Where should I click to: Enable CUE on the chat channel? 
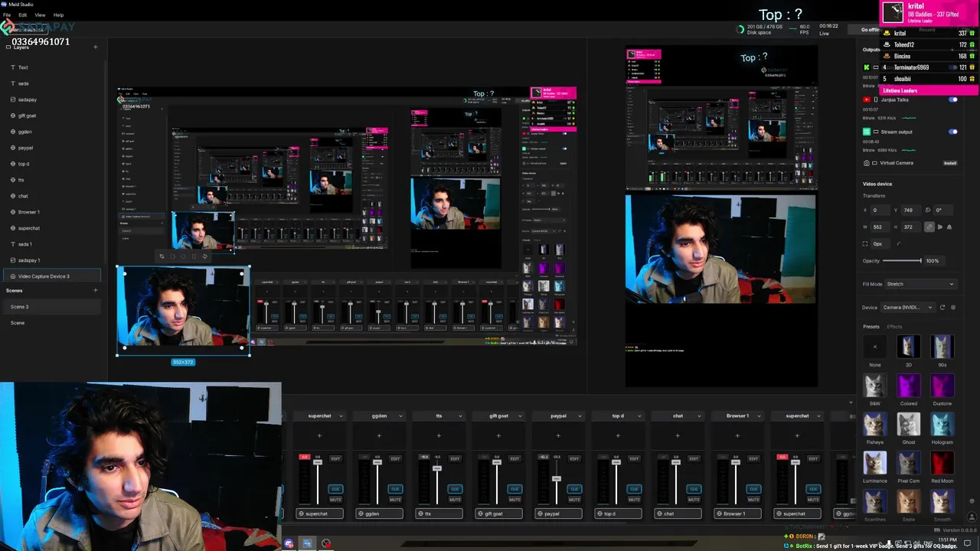click(x=694, y=489)
